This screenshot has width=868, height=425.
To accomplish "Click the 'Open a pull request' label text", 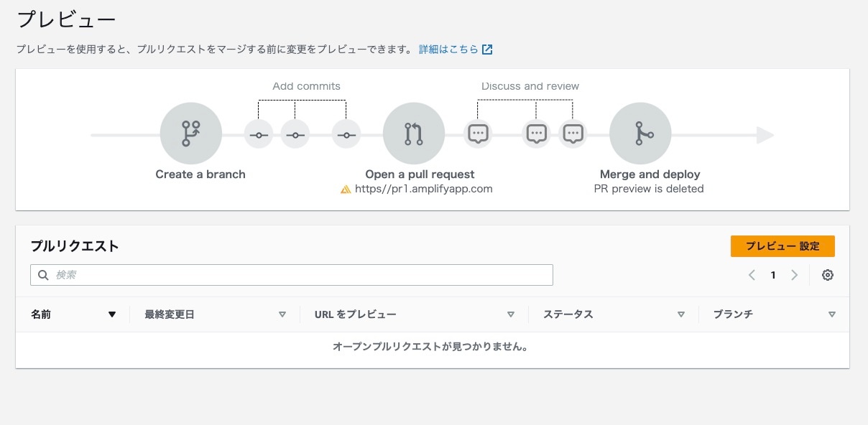I will coord(420,174).
